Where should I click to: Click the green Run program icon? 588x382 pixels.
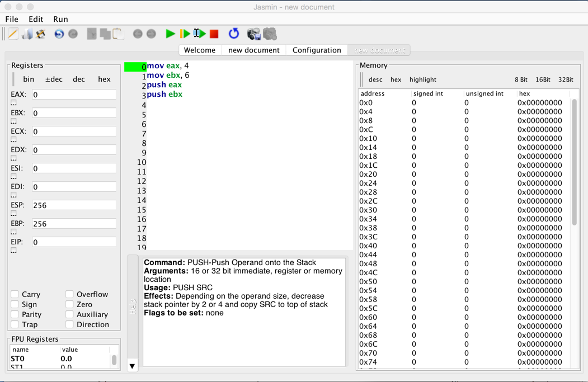tap(170, 34)
